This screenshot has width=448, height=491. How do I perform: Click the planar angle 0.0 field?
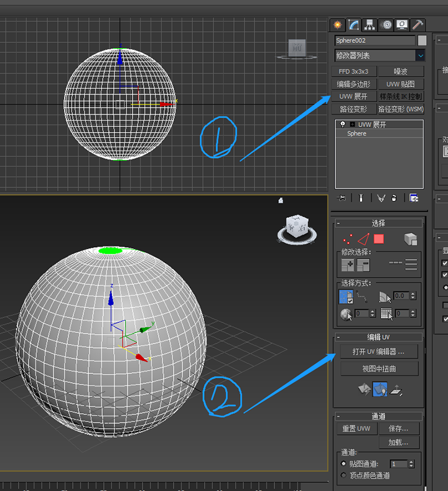401,296
